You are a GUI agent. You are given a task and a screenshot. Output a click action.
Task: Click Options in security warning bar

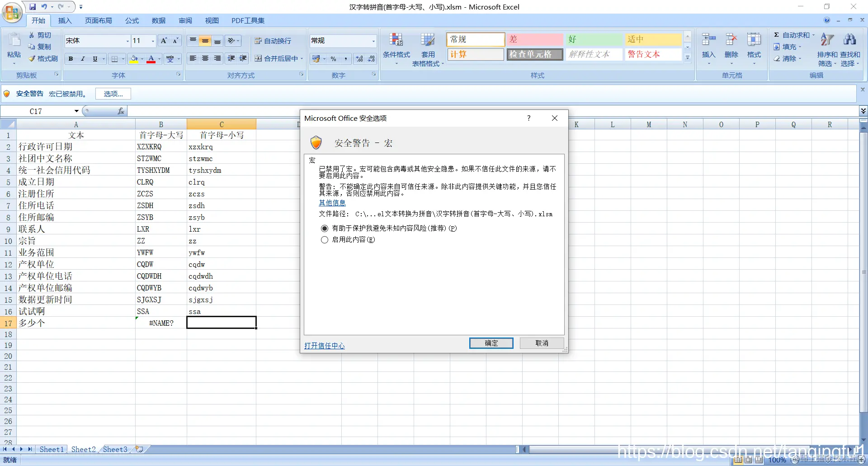tap(113, 94)
